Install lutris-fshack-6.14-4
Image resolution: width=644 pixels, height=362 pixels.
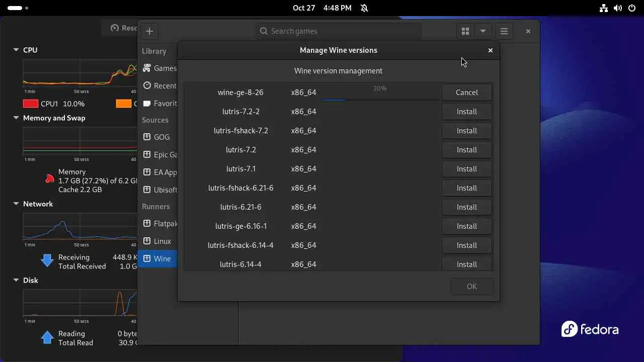(x=467, y=245)
